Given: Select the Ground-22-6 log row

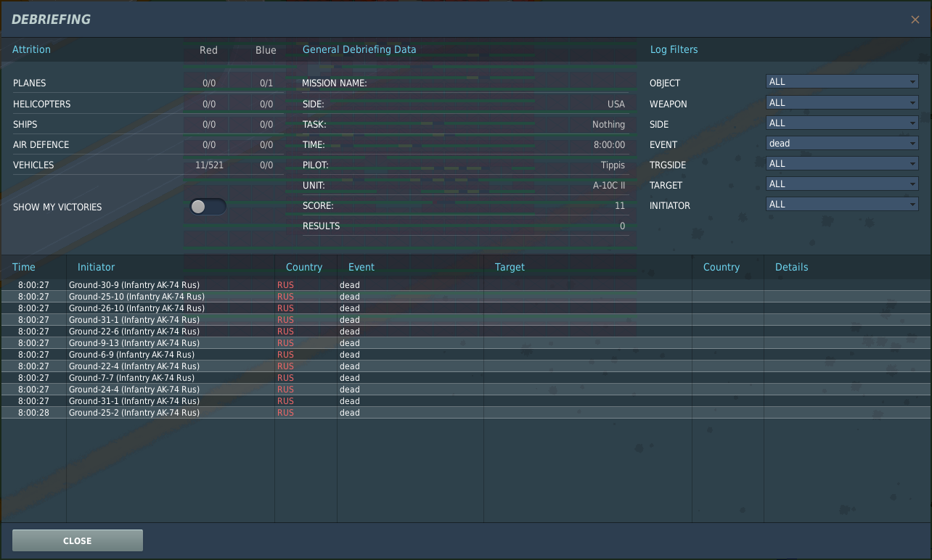Looking at the screenshot, I should click(466, 332).
